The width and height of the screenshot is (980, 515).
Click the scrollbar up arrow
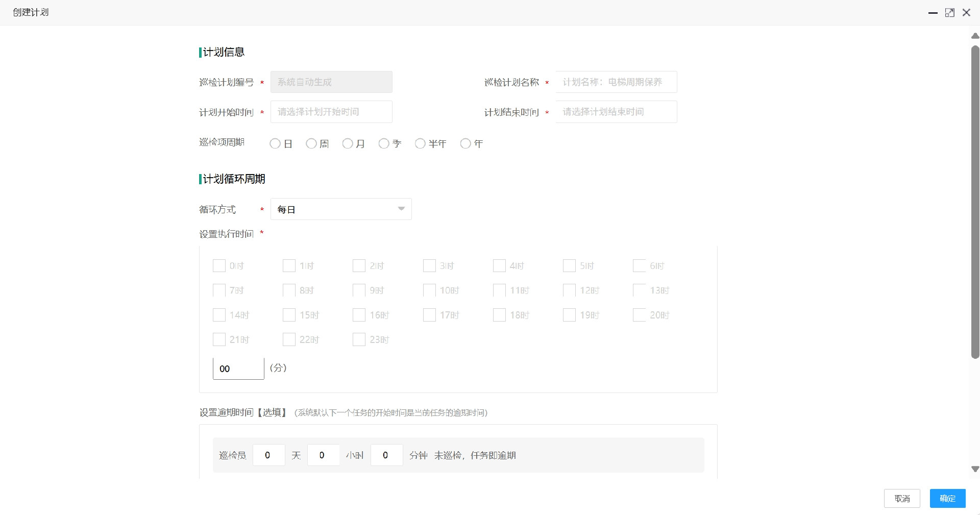tap(974, 36)
